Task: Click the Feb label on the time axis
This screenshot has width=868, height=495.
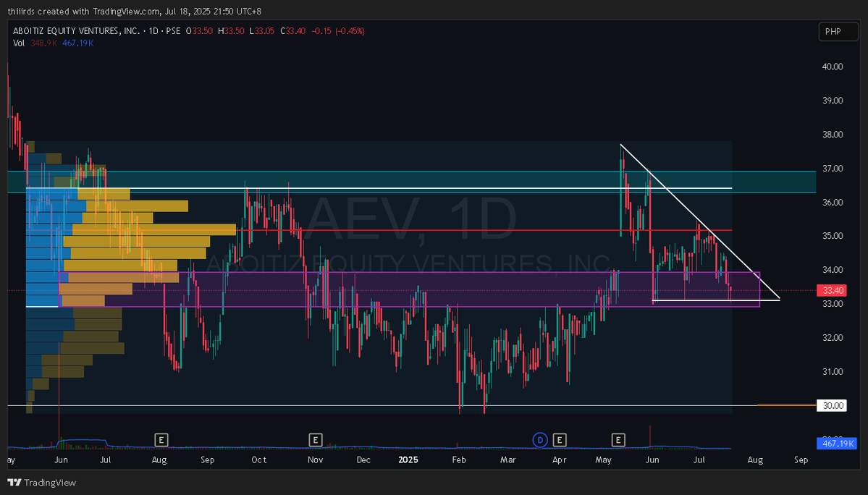Action: click(459, 460)
